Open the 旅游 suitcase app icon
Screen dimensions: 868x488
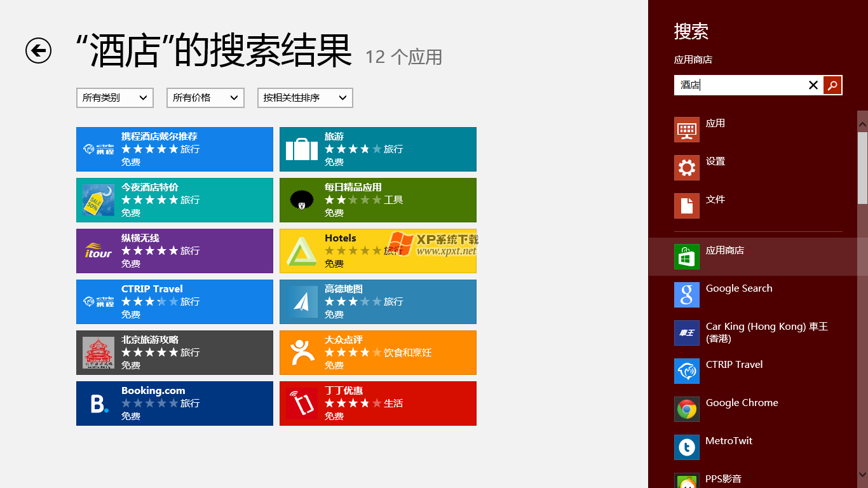click(x=302, y=149)
